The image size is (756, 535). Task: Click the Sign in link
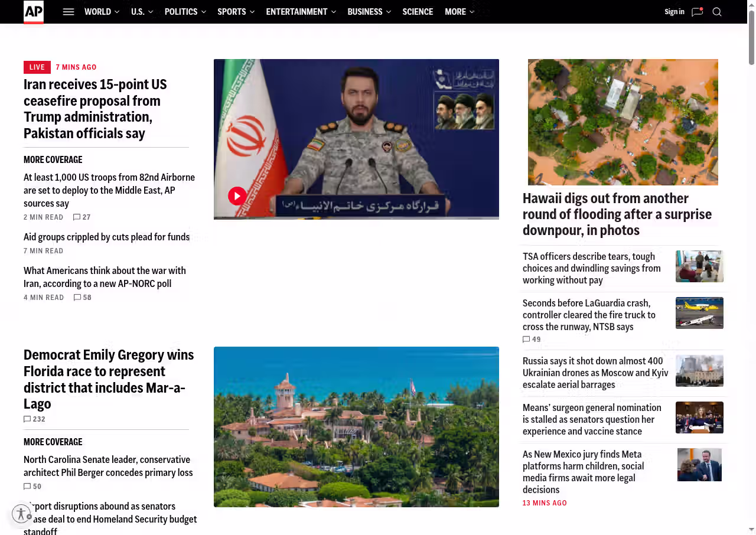(x=674, y=12)
